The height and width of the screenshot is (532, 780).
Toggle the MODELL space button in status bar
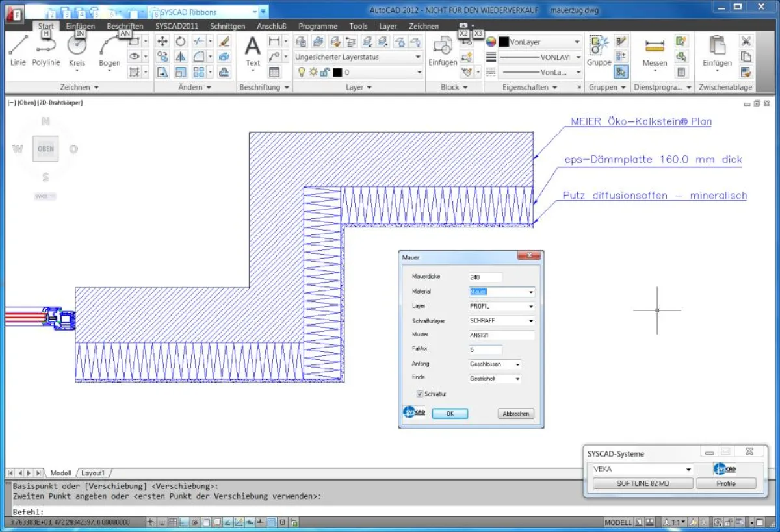click(x=617, y=522)
